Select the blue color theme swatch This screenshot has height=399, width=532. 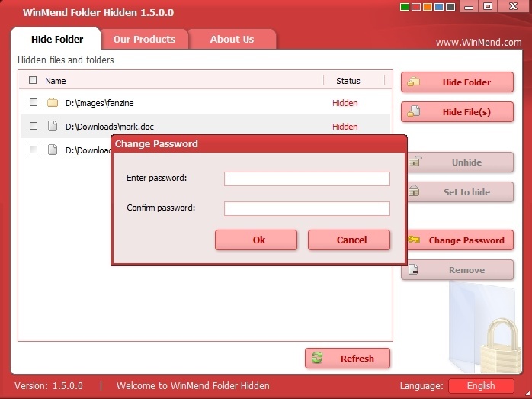pos(439,7)
